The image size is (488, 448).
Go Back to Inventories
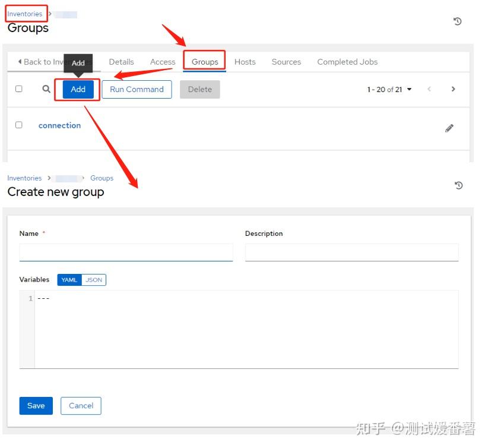coord(45,62)
